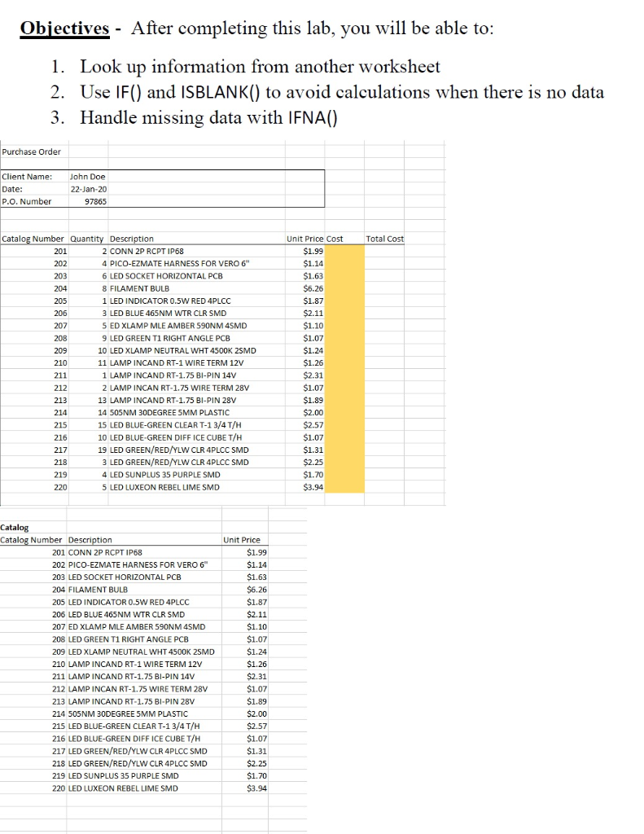
Task: Select number 214 in the Catalog table
Action: tap(59, 713)
